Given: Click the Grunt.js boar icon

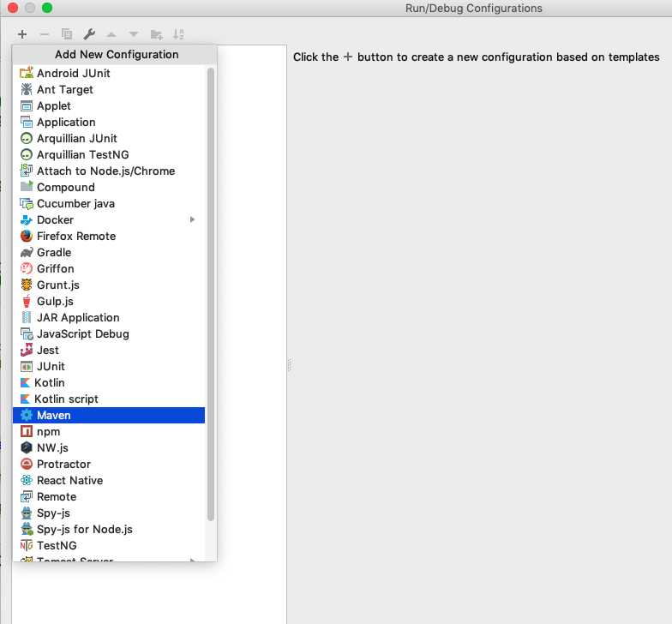Looking at the screenshot, I should pos(27,285).
